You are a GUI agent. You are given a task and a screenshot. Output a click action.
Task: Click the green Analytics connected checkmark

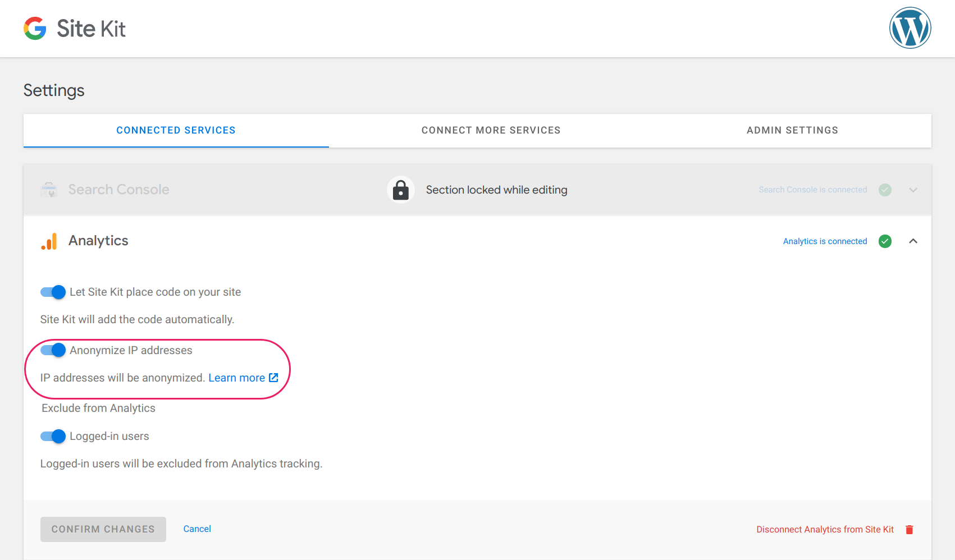pos(885,241)
